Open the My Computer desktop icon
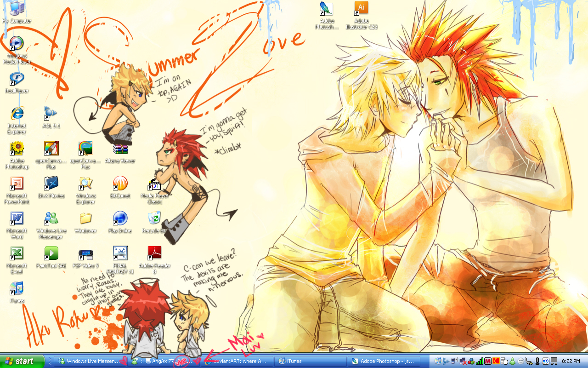This screenshot has height=368, width=588. 17,12
